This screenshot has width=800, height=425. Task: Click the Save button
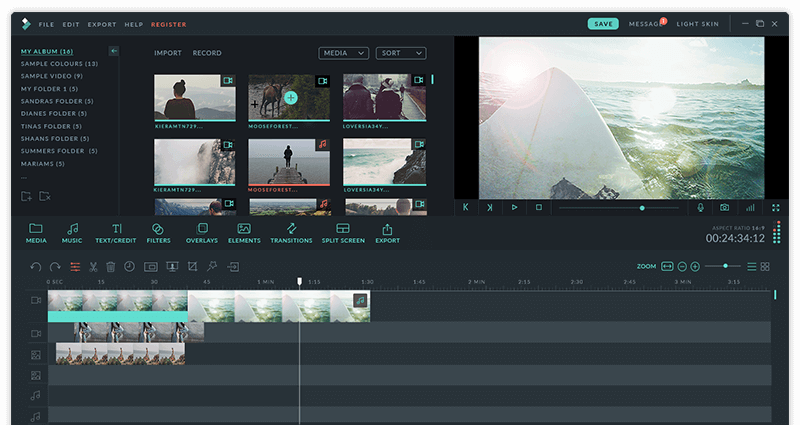[x=603, y=24]
